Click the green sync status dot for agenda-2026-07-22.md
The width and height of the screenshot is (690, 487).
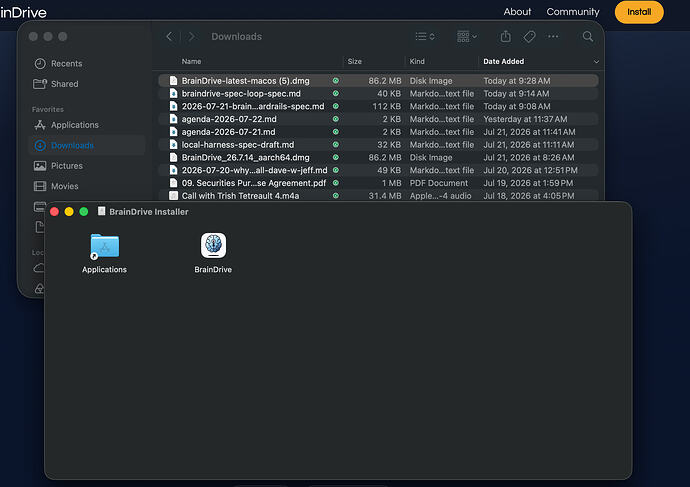[x=336, y=119]
